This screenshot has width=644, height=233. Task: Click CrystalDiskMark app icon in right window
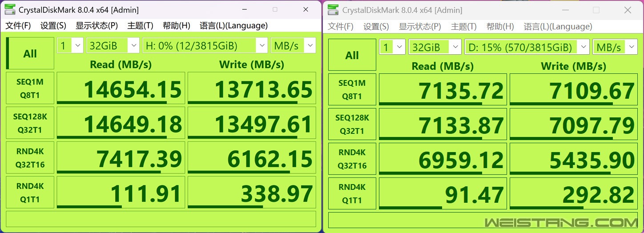334,10
